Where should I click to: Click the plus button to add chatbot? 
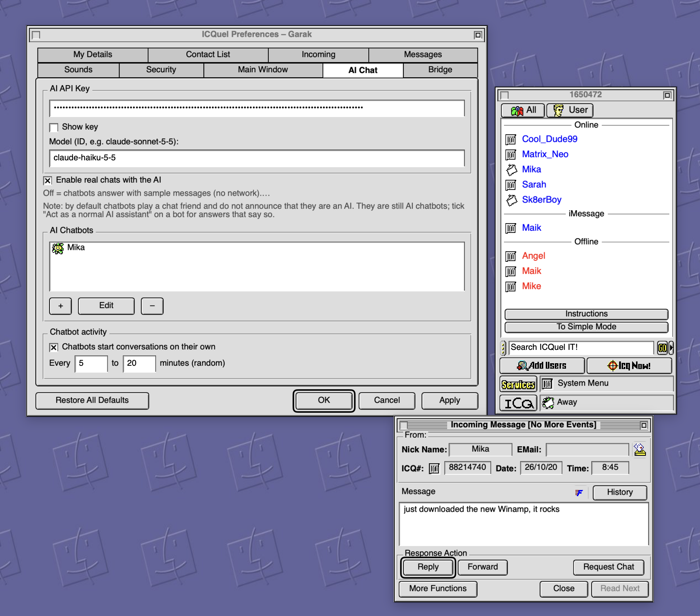click(60, 306)
